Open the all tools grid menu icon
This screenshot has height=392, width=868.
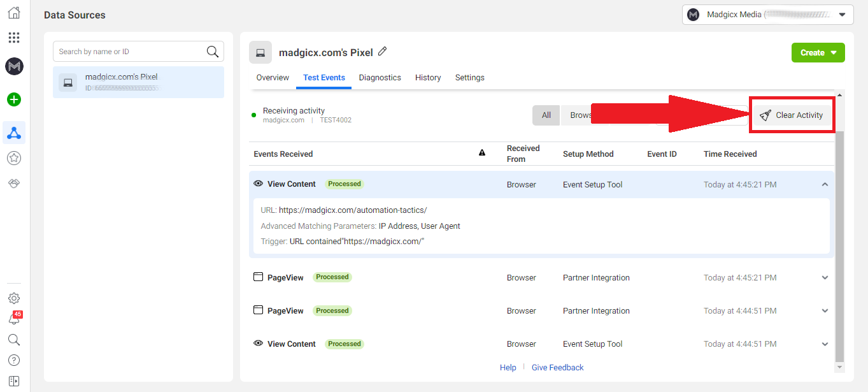click(13, 38)
